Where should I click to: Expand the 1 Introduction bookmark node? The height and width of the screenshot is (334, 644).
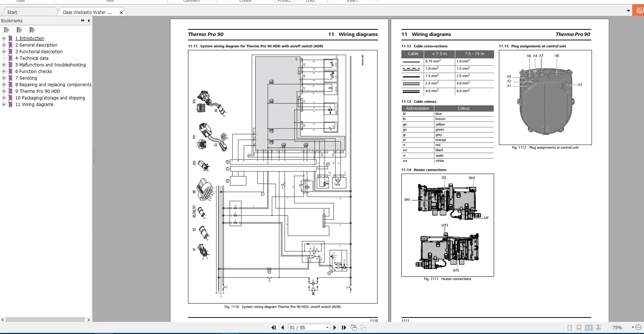click(x=4, y=39)
